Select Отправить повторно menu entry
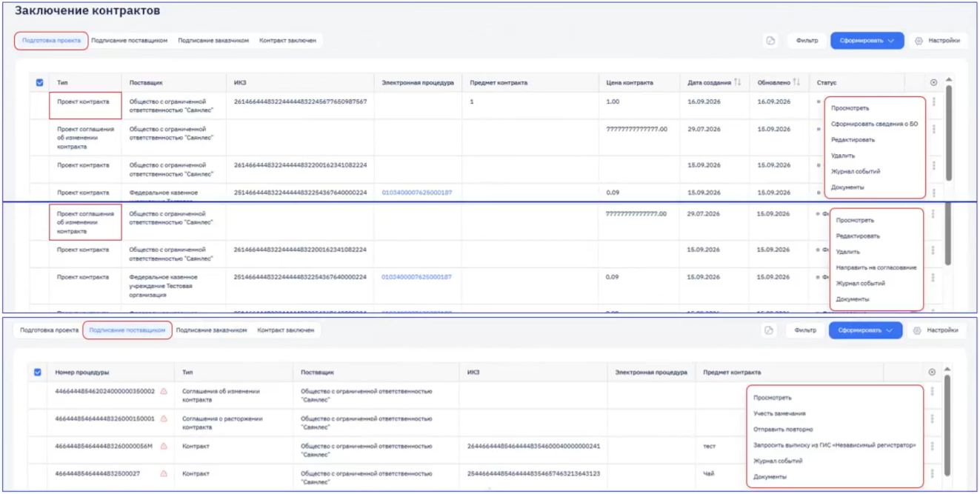The width and height of the screenshot is (980, 494). (x=783, y=430)
